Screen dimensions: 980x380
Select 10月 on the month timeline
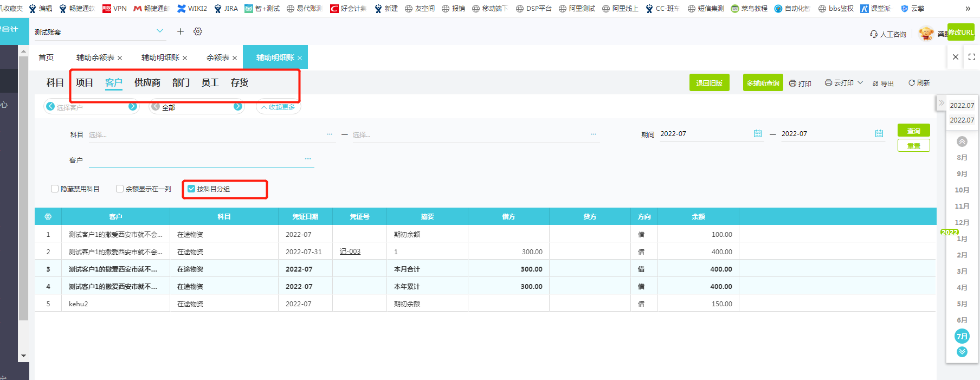(x=962, y=190)
